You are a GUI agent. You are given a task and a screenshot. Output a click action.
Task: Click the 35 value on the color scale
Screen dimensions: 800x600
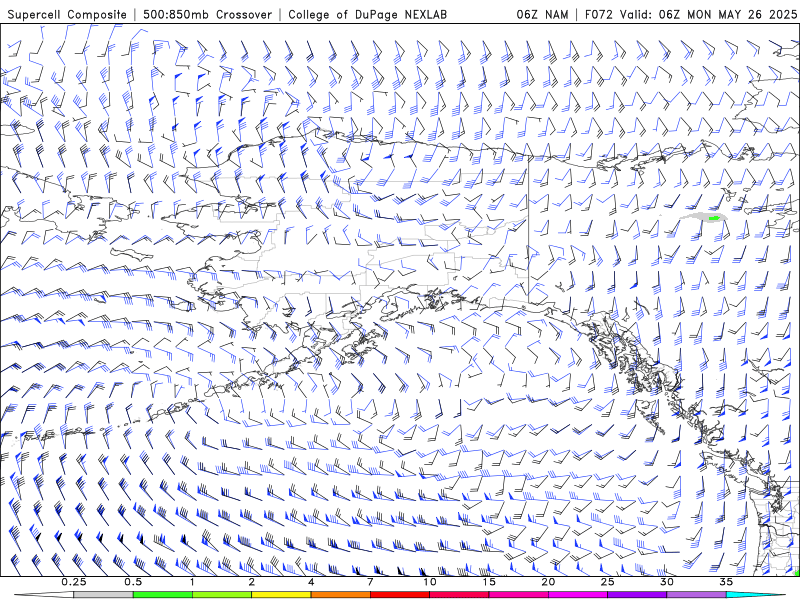(x=726, y=582)
